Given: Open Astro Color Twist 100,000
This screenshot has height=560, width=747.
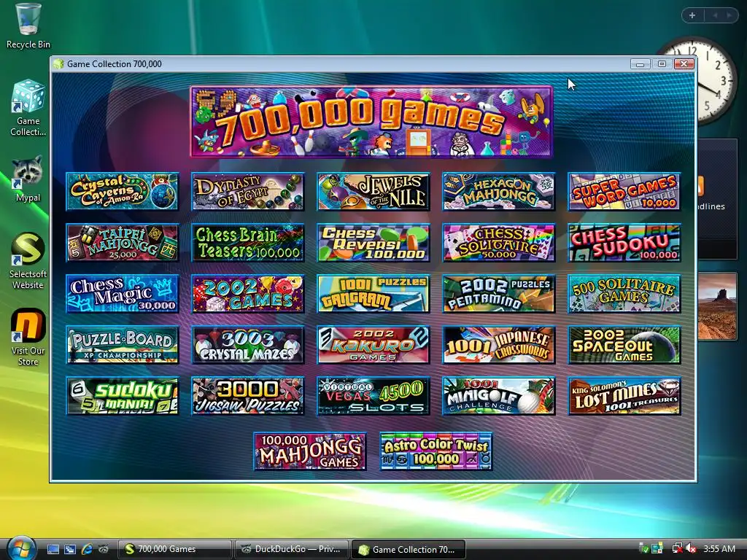Looking at the screenshot, I should tap(436, 451).
